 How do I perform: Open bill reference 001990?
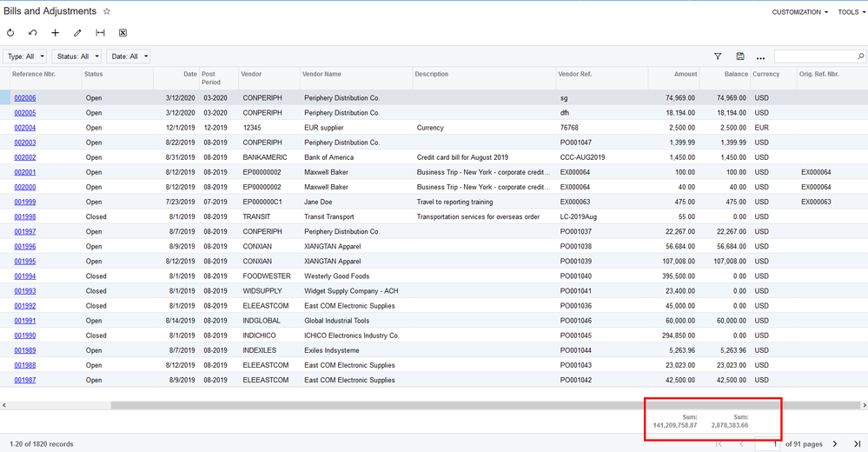25,336
